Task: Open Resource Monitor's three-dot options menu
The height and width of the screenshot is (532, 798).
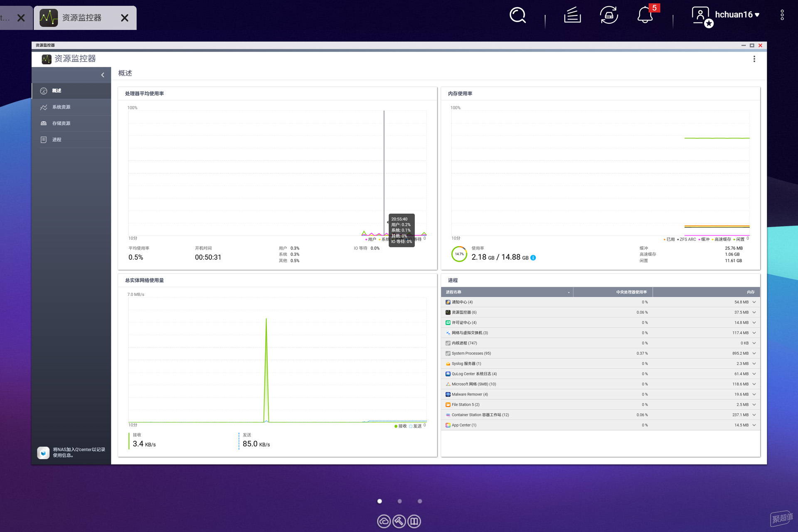Action: point(754,59)
